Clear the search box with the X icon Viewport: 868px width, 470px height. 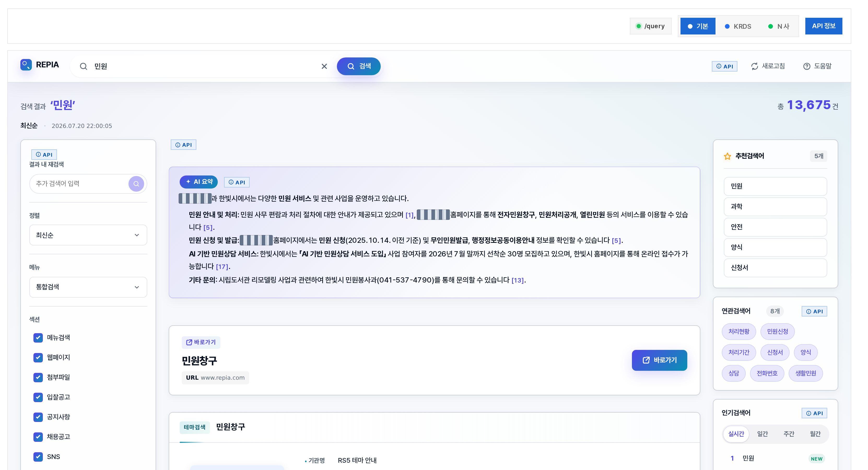[324, 66]
